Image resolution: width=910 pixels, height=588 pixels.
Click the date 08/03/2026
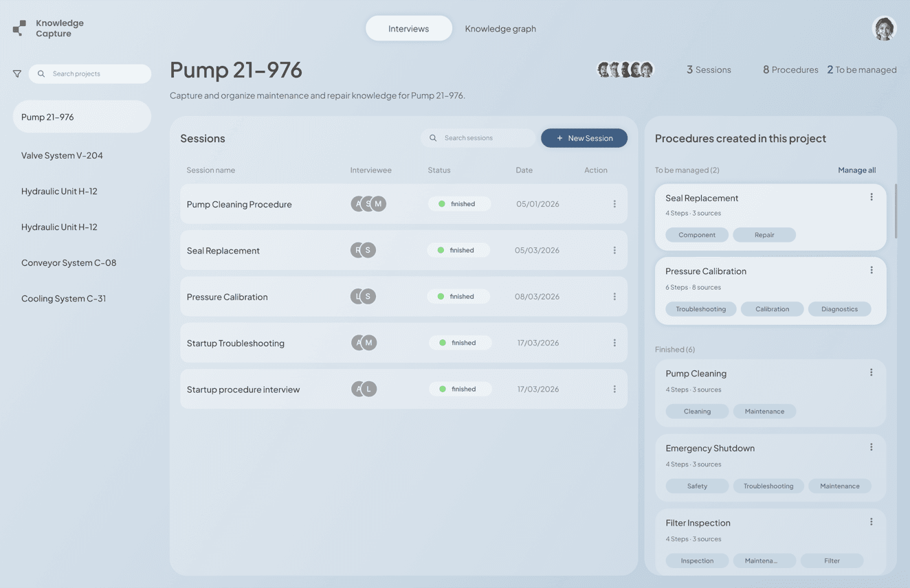(x=537, y=297)
